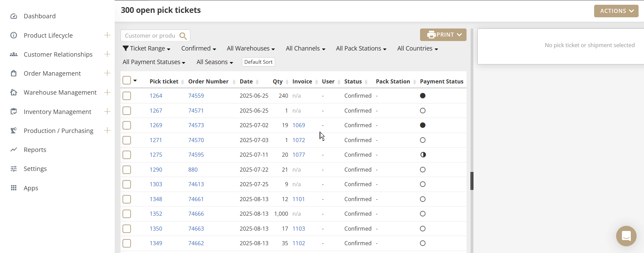Tick the checkbox for pick ticket 1264
The width and height of the screenshot is (644, 253).
tap(127, 96)
